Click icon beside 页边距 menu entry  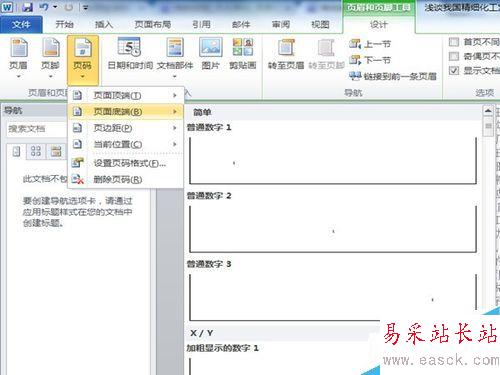[77, 128]
